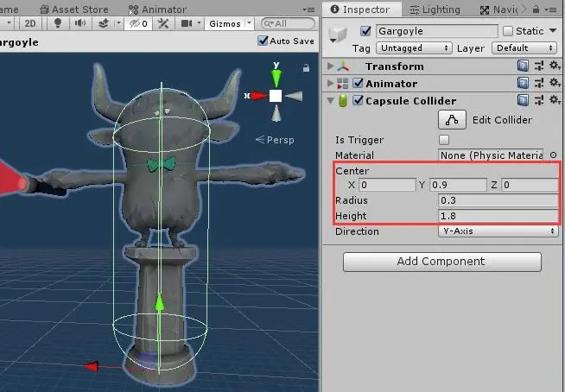Toggle scene effects layers icon

point(104,24)
